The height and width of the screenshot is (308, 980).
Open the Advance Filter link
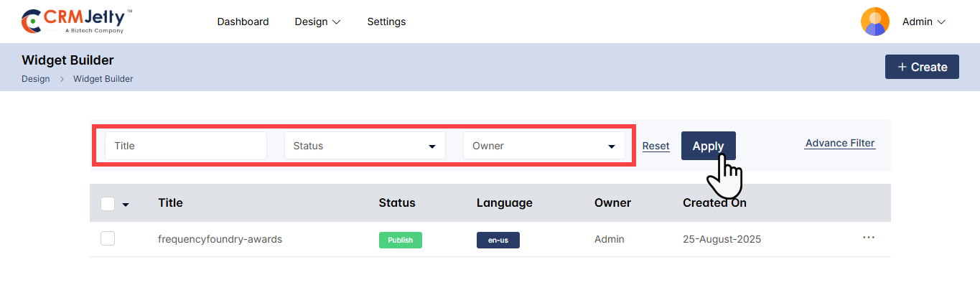click(x=840, y=143)
